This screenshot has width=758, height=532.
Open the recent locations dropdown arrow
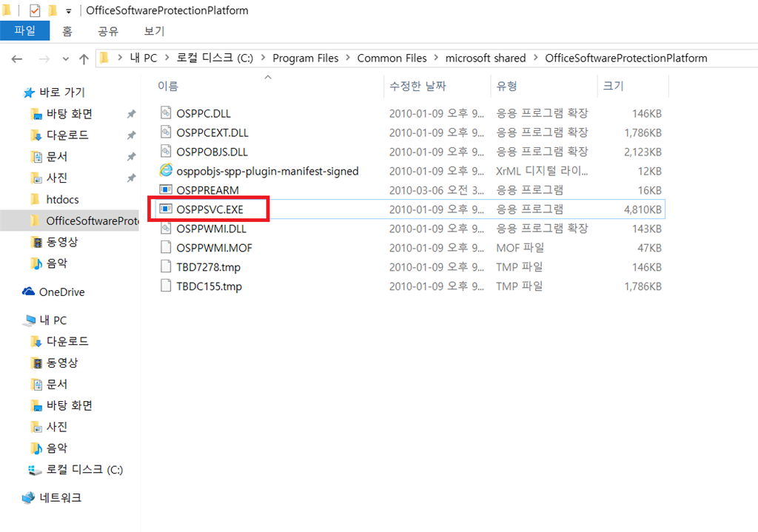66,59
